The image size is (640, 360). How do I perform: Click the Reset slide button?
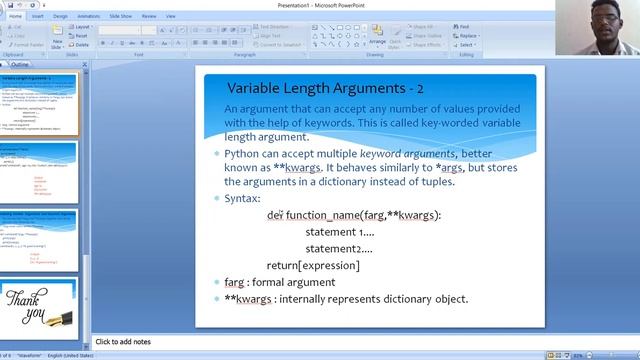pyautogui.click(x=78, y=36)
